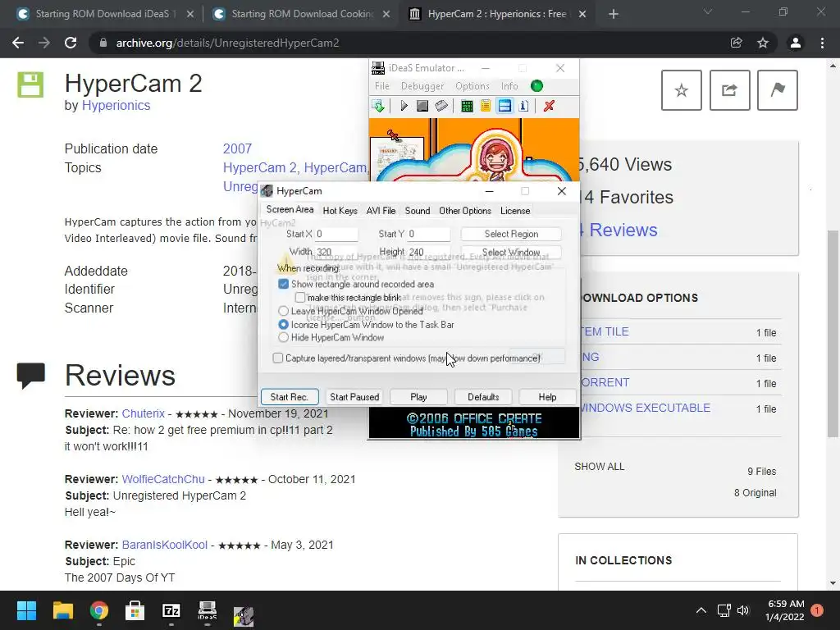
Task: Open the iDeaS Debugger menu
Action: (422, 85)
